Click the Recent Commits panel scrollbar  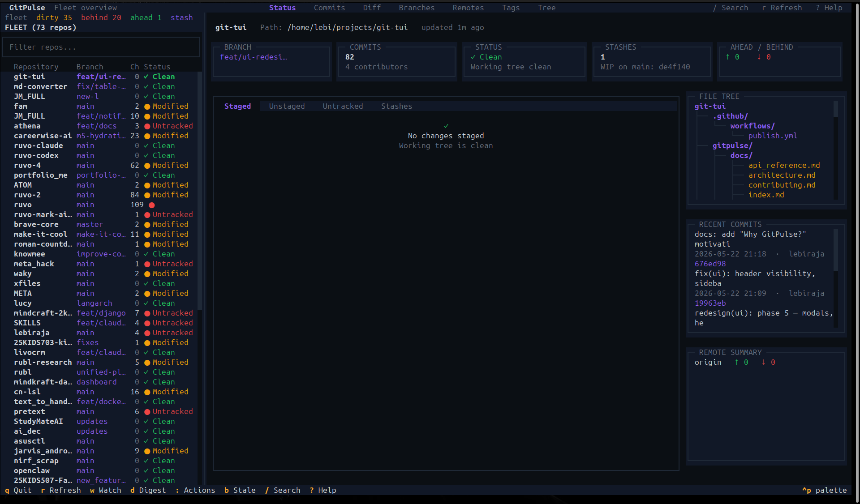tap(835, 278)
